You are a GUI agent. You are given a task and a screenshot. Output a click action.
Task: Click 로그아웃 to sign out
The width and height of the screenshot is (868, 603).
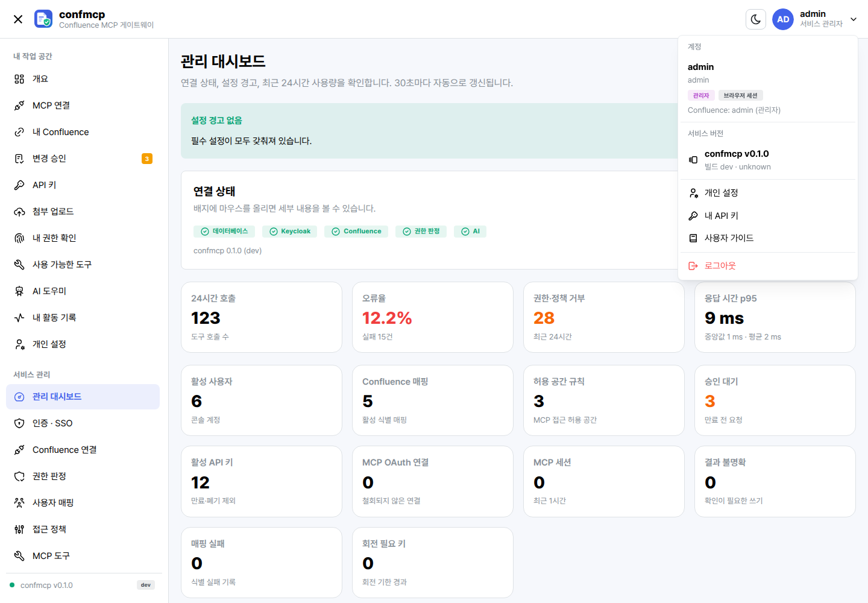(768, 266)
